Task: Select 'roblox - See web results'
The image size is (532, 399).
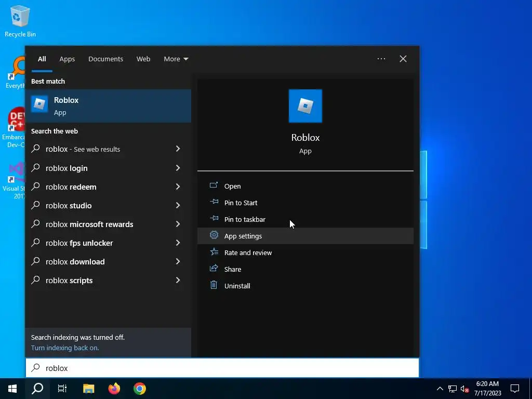Action: [x=108, y=149]
